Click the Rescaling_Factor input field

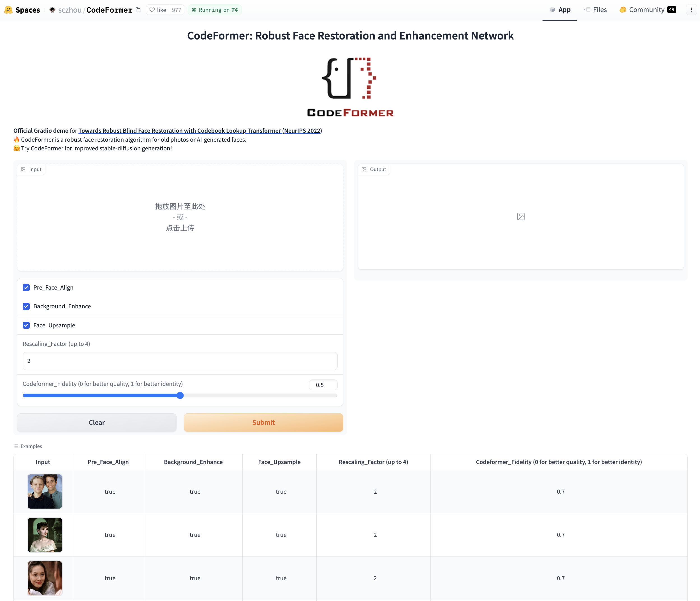(180, 361)
